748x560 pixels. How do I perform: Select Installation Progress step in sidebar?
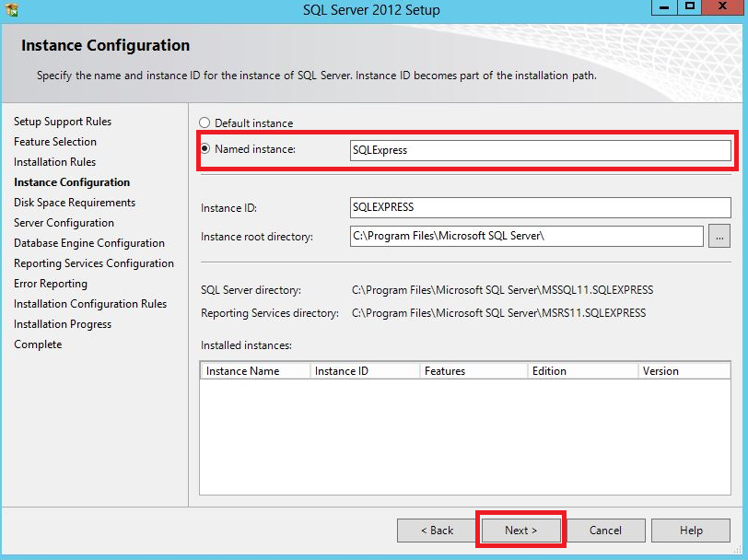[63, 324]
